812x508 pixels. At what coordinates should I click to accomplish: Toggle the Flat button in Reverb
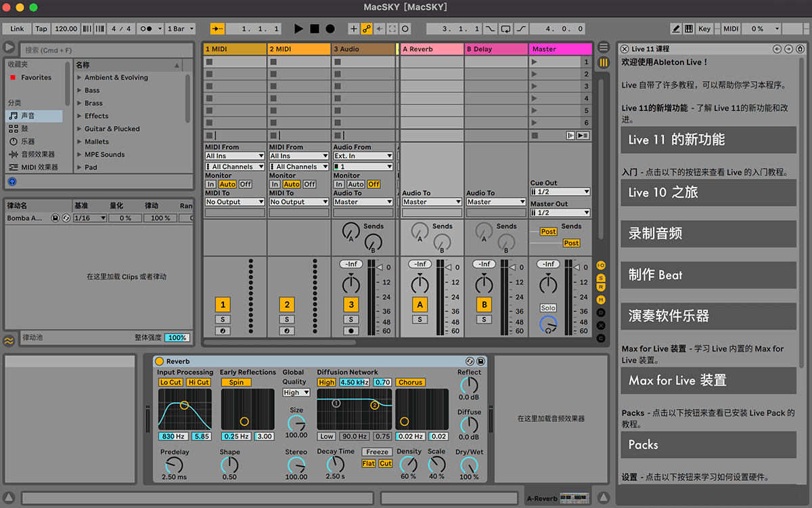(369, 463)
